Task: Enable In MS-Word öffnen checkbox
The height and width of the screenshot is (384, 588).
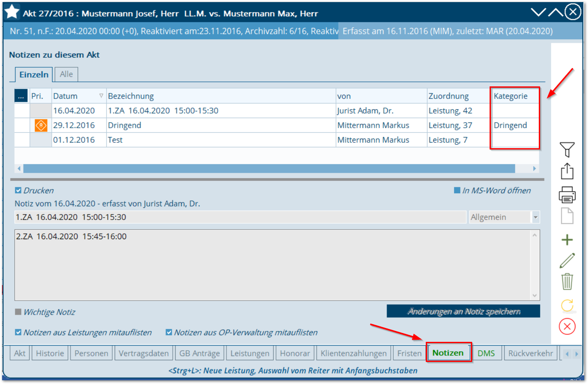Action: [x=457, y=190]
